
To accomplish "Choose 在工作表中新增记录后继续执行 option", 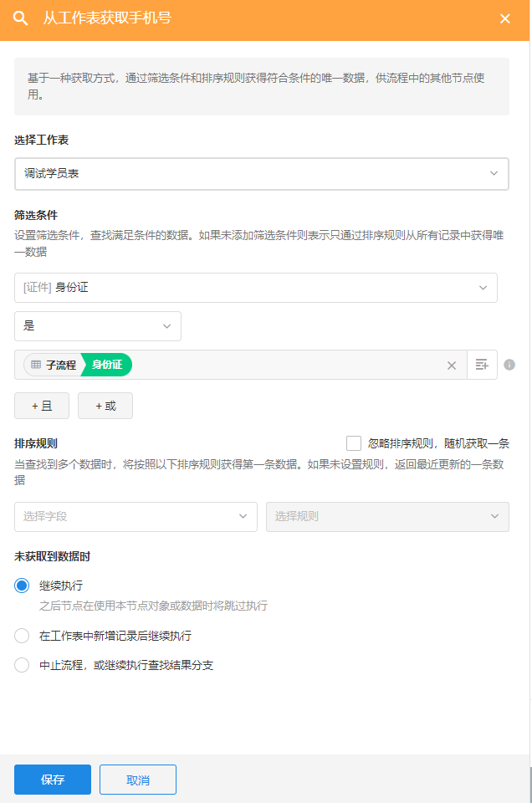I will tap(22, 636).
